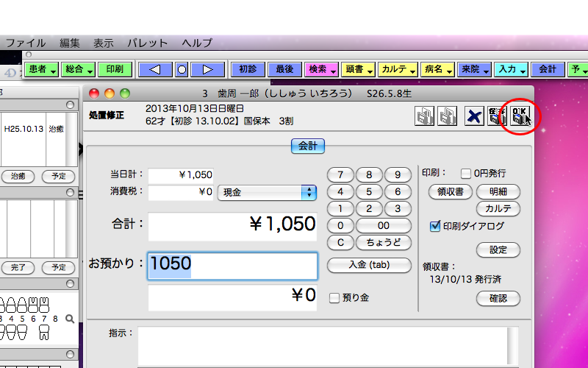
Task: Go to previous record with left arrow
Action: 155,69
